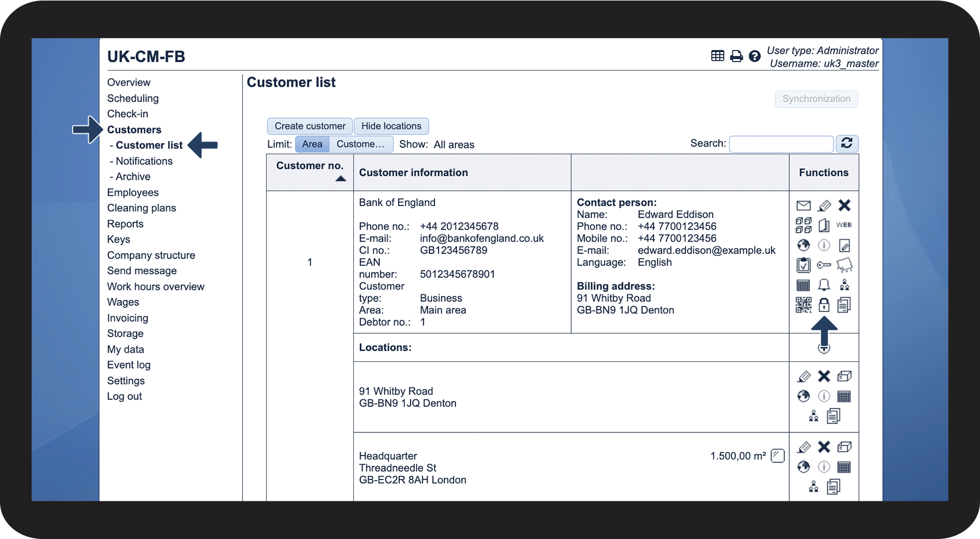Open help via the question mark icon
Viewport: 980px width, 539px height.
(754, 56)
